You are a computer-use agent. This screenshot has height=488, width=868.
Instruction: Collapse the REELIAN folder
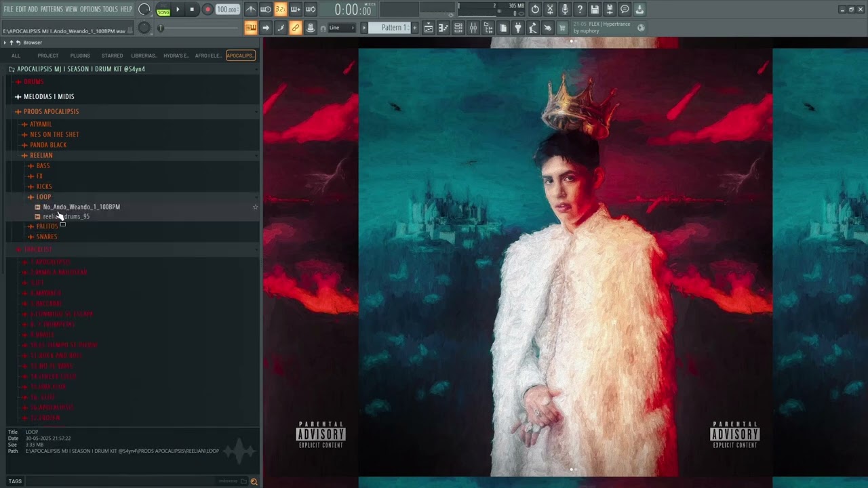point(41,155)
